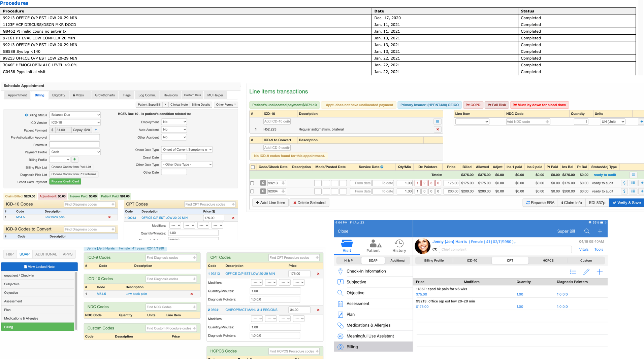Image resolution: width=644 pixels, height=359 pixels.
Task: Remove the H52.223 diagnosis with the red X
Action: tap(438, 129)
